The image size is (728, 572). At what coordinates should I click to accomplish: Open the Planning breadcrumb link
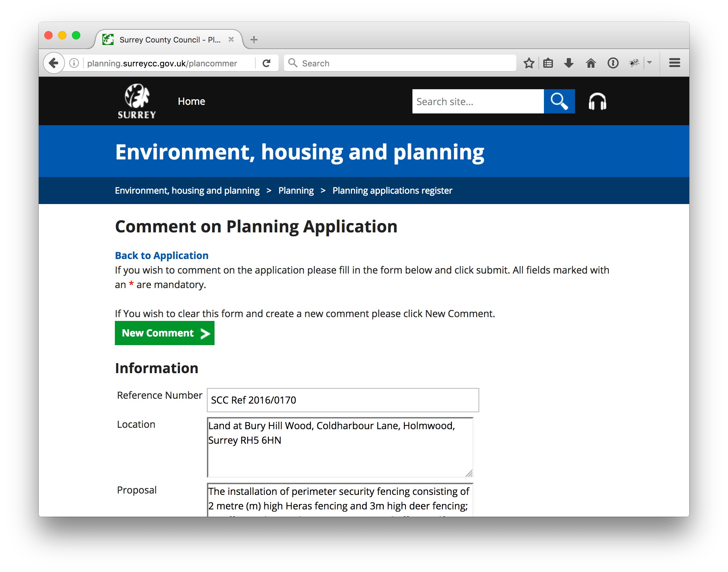(x=296, y=191)
